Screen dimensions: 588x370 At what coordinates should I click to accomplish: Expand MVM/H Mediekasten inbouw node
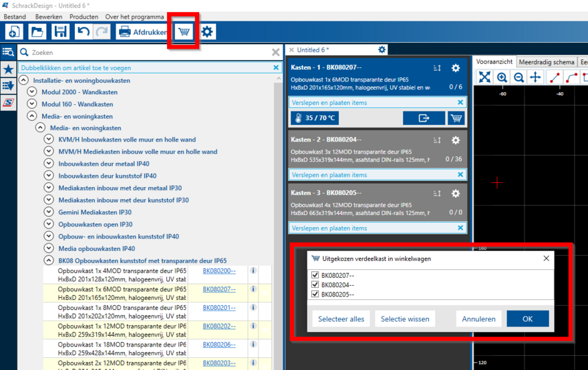click(x=48, y=151)
